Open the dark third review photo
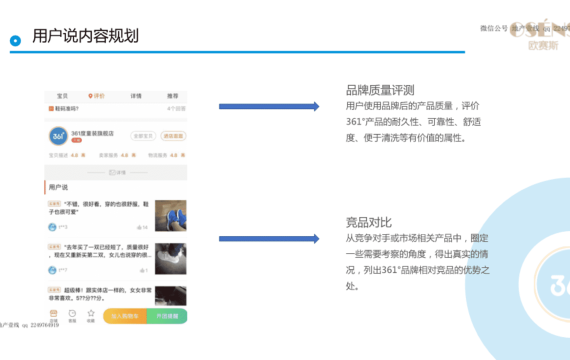570x360 pixels. (x=170, y=296)
